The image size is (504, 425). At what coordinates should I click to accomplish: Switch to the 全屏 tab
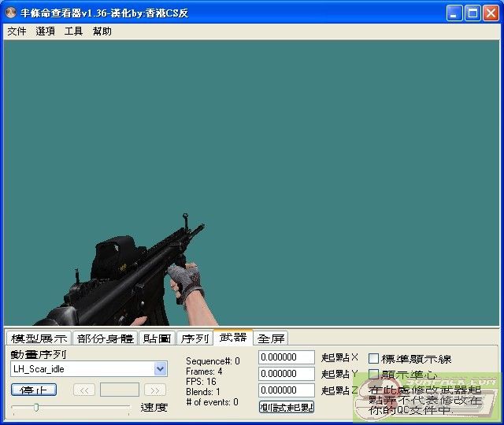click(x=271, y=338)
